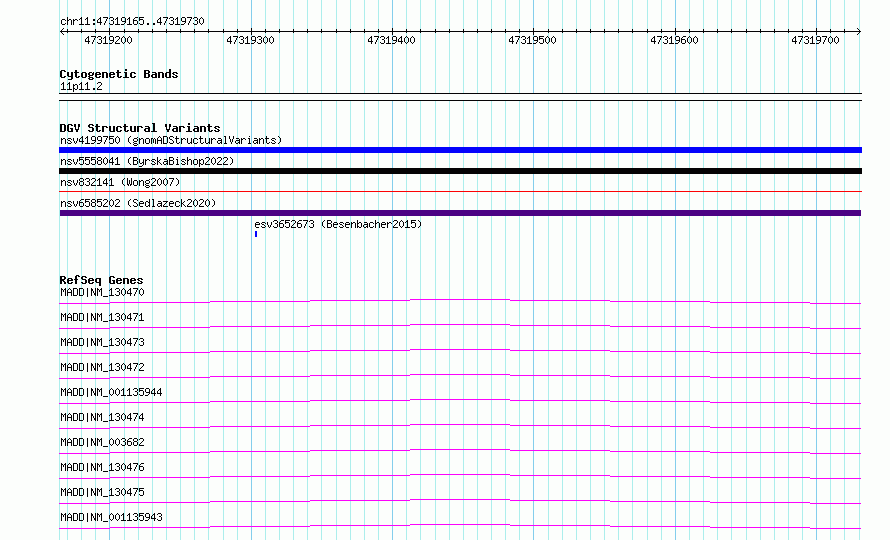Open variant nsv4199750 gnomADStructuralVariants label

(171, 140)
